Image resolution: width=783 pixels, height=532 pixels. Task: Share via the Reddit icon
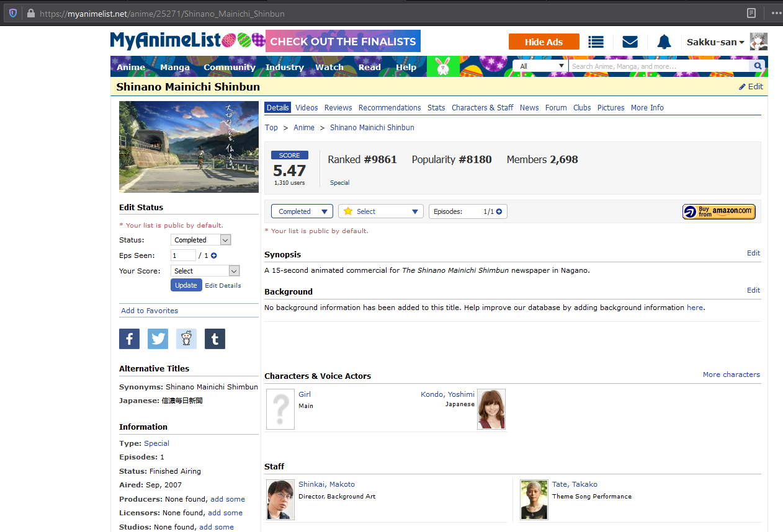(186, 339)
